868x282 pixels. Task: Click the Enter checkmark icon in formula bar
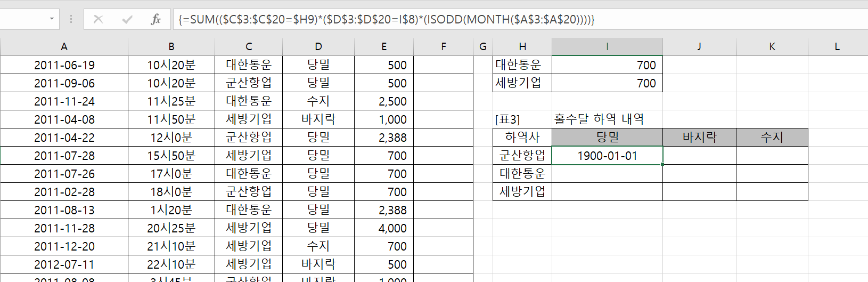coord(127,20)
